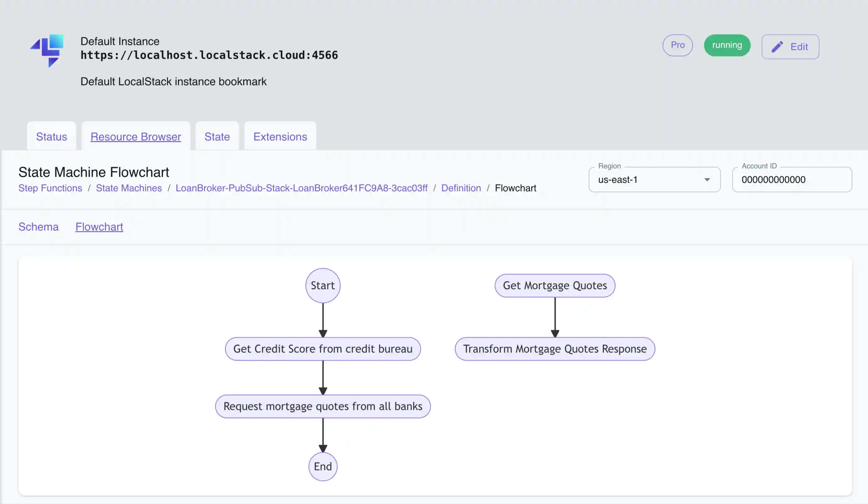Select the Flowchart view
This screenshot has height=504, width=868.
[99, 227]
